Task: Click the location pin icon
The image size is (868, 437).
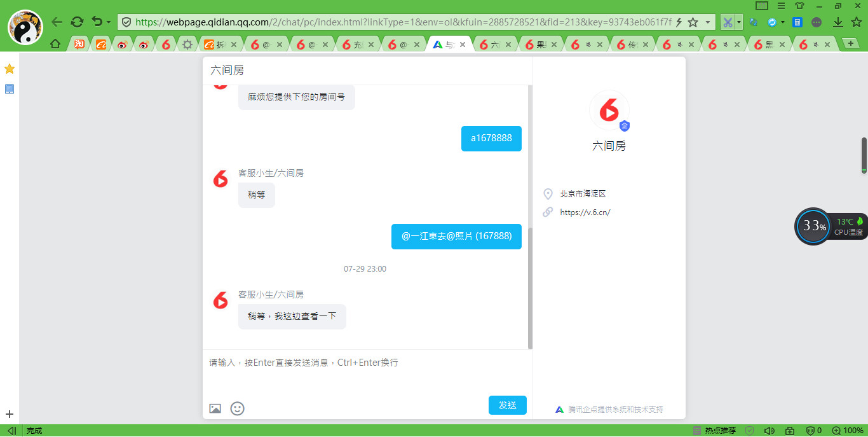Action: click(548, 194)
